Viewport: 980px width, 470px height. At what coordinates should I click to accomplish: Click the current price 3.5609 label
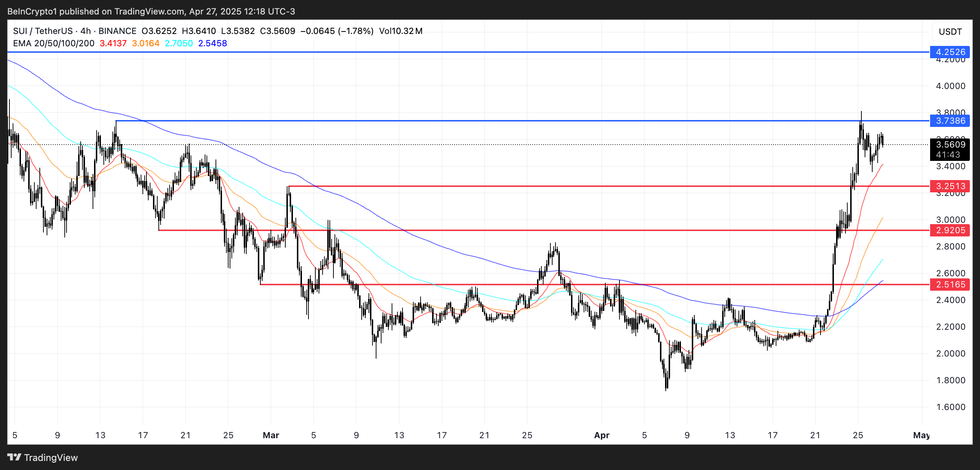pos(950,145)
